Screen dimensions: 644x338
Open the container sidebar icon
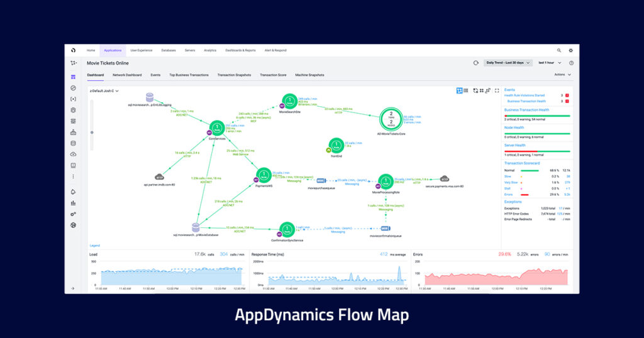point(73,132)
